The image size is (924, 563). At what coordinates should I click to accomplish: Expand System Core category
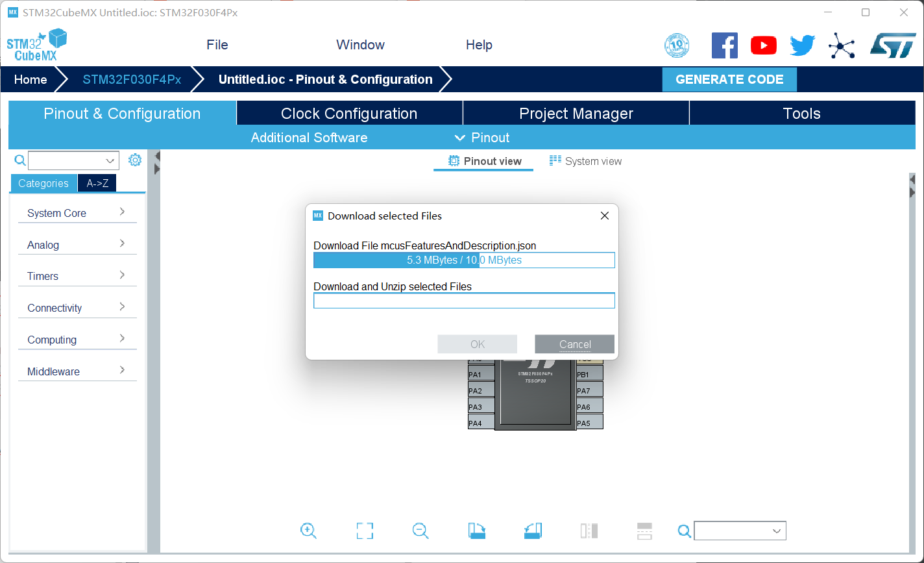(x=77, y=213)
